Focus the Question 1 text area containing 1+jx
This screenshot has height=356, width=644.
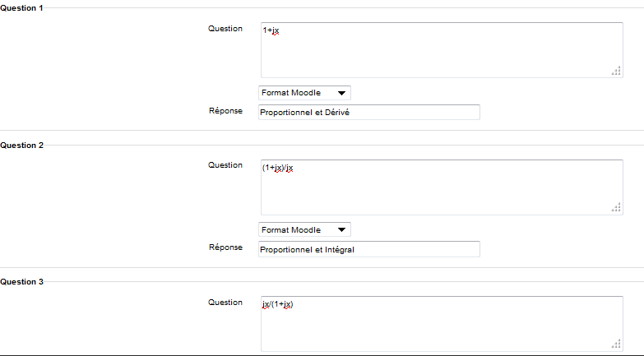(442, 50)
